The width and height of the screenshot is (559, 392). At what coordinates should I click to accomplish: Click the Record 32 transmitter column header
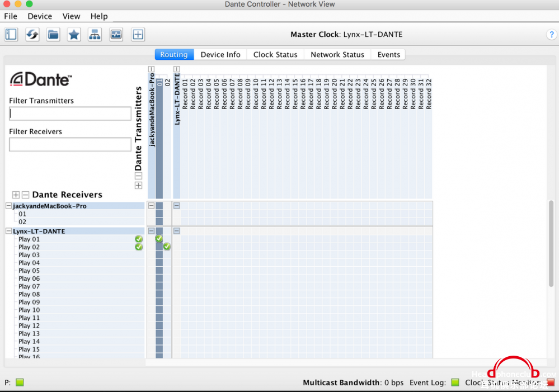pyautogui.click(x=429, y=94)
